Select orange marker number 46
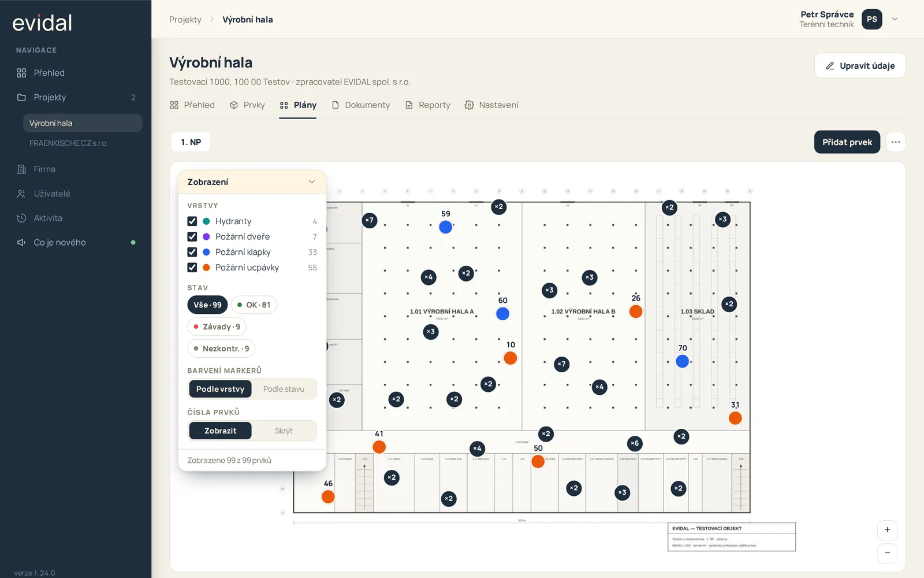The width and height of the screenshot is (924, 578). coord(328,497)
